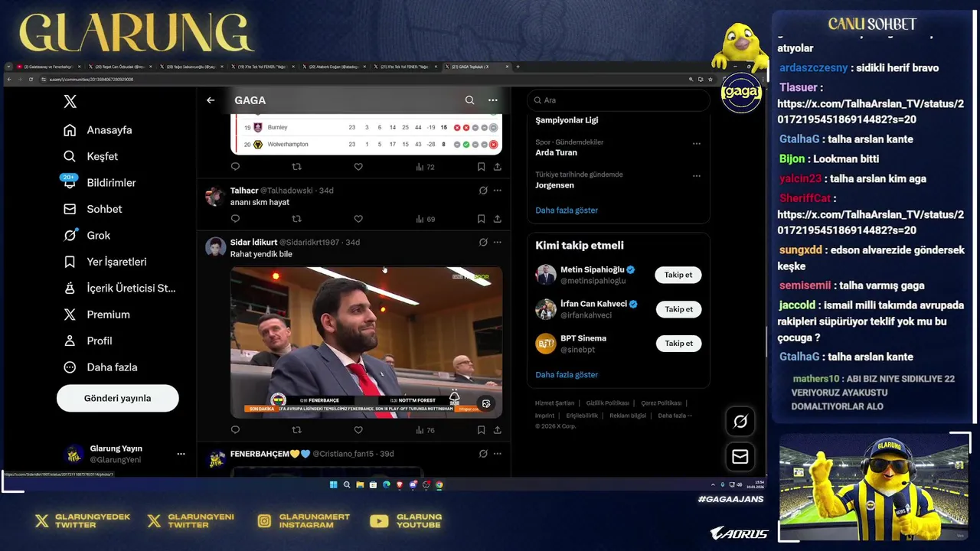The width and height of the screenshot is (980, 551).
Task: Repost Sidar İdikurt's post
Action: tap(296, 430)
